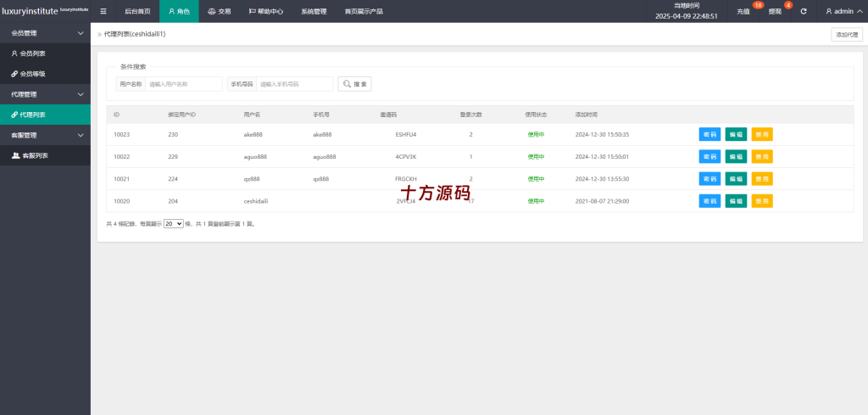This screenshot has height=415, width=868.
Task: Click bound user ID 230
Action: click(173, 135)
